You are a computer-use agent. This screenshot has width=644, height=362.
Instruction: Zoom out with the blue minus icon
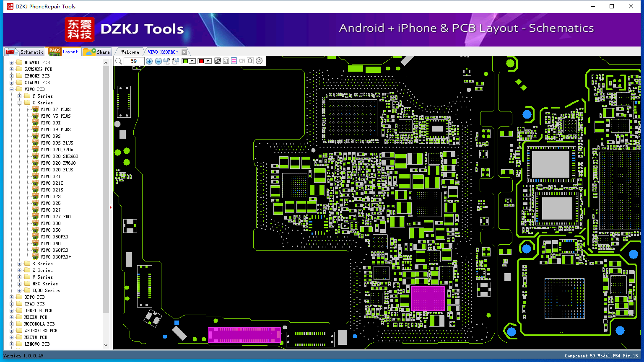[158, 61]
